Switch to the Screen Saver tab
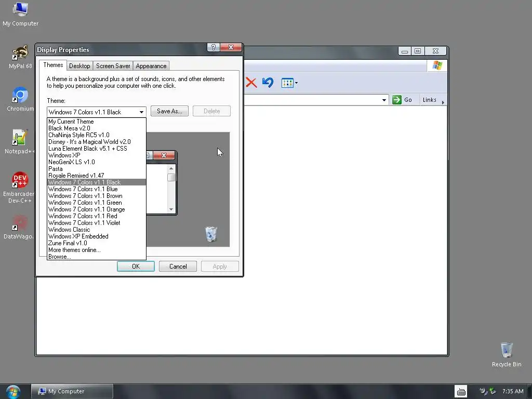This screenshot has width=532, height=399. 113,66
